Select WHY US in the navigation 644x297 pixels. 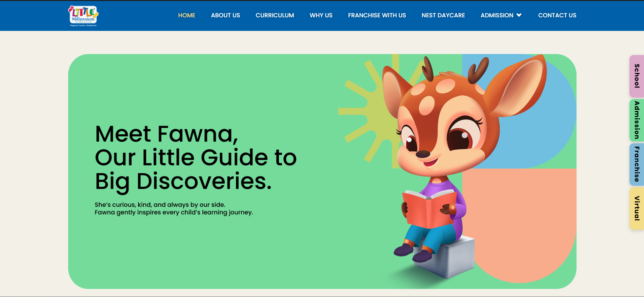(x=321, y=15)
